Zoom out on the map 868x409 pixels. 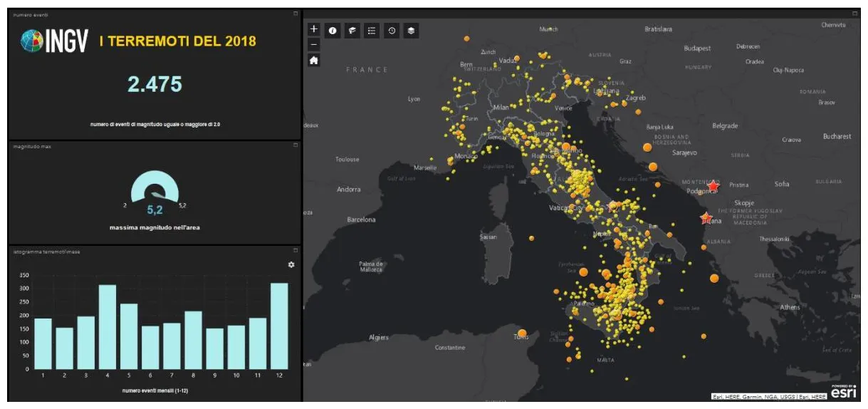(x=314, y=44)
